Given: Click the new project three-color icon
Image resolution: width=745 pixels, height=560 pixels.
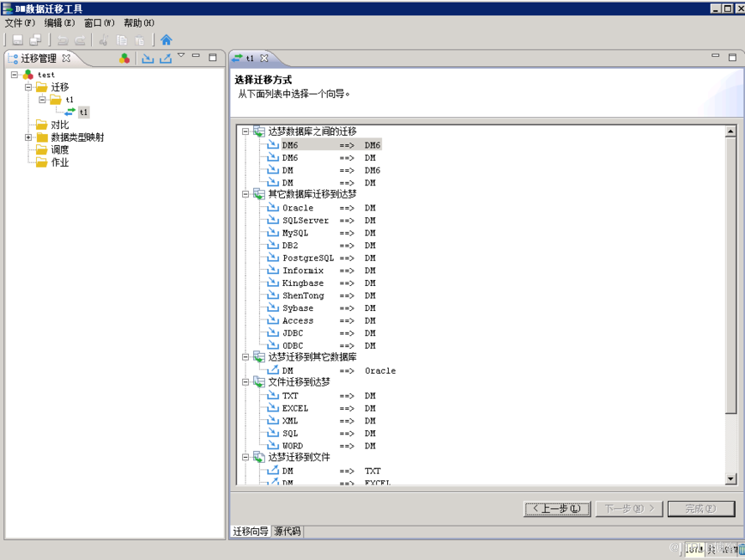Looking at the screenshot, I should tap(125, 59).
